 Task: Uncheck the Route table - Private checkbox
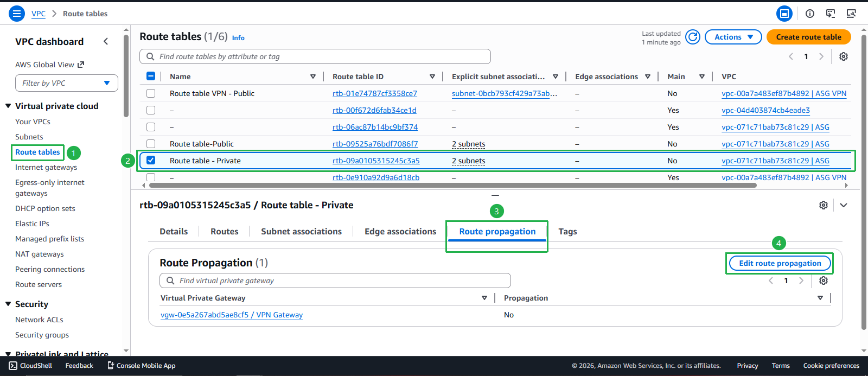point(151,160)
